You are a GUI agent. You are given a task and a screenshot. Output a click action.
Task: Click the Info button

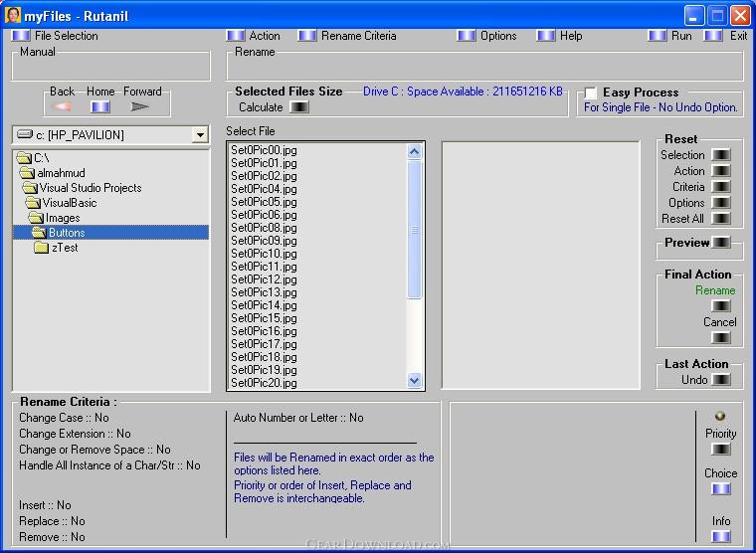(x=721, y=536)
